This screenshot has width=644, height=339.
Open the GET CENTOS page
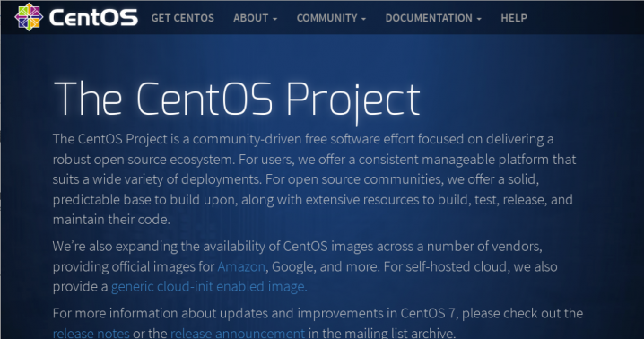coord(182,18)
